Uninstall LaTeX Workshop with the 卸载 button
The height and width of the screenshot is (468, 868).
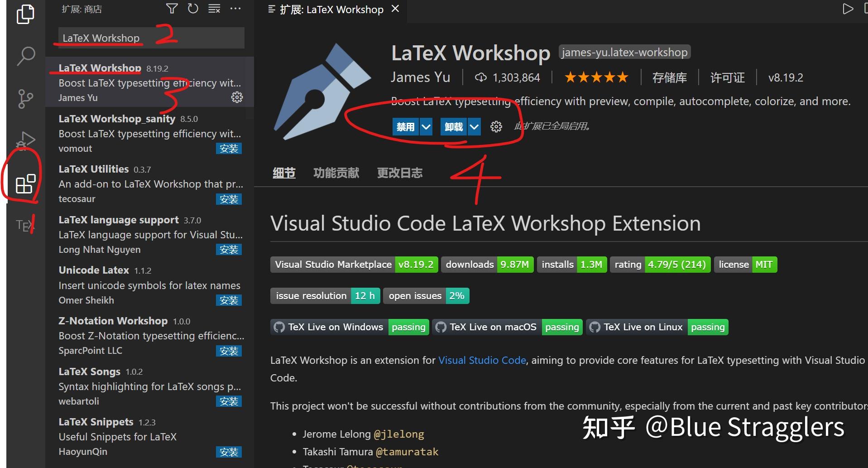(454, 126)
